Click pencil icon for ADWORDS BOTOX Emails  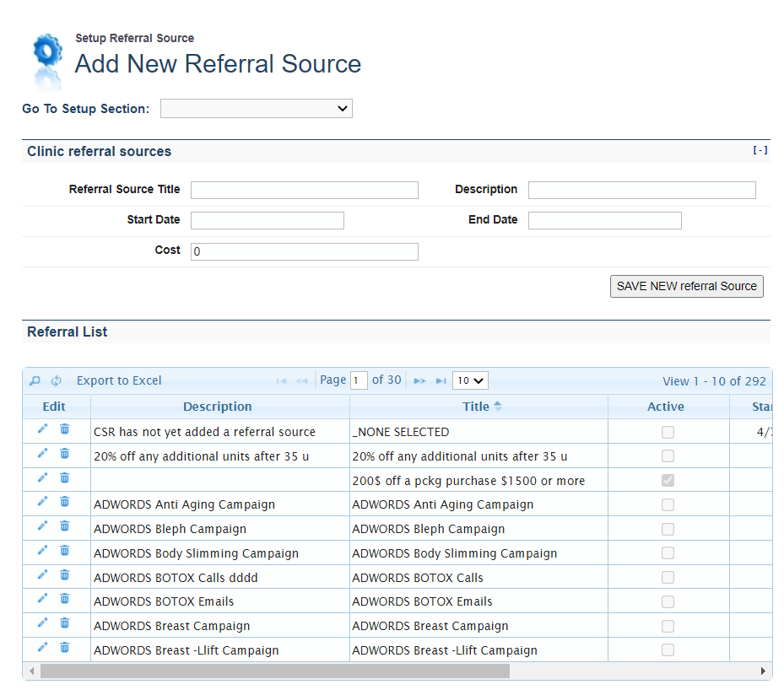43,598
